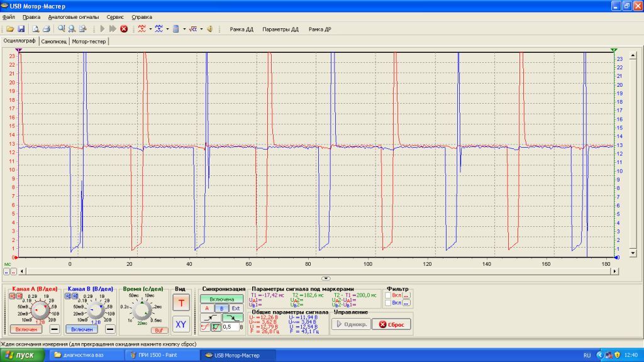
Task: Switch to XY view mode
Action: click(x=181, y=324)
